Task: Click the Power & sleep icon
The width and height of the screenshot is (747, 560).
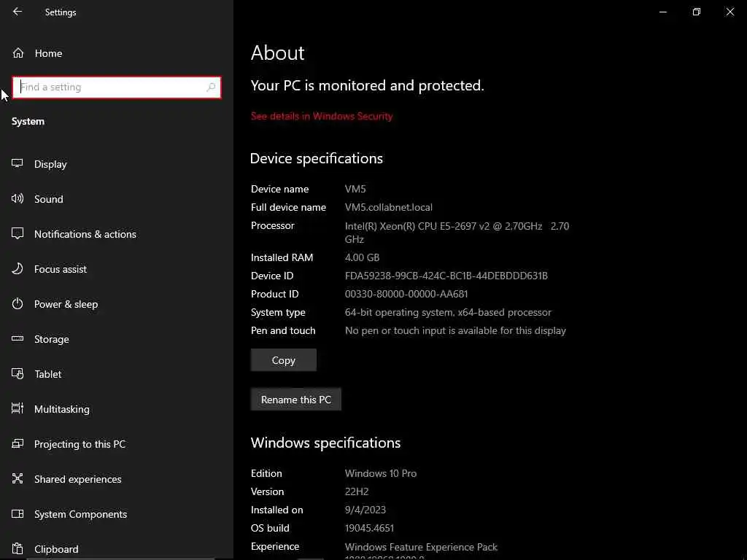Action: (x=18, y=304)
